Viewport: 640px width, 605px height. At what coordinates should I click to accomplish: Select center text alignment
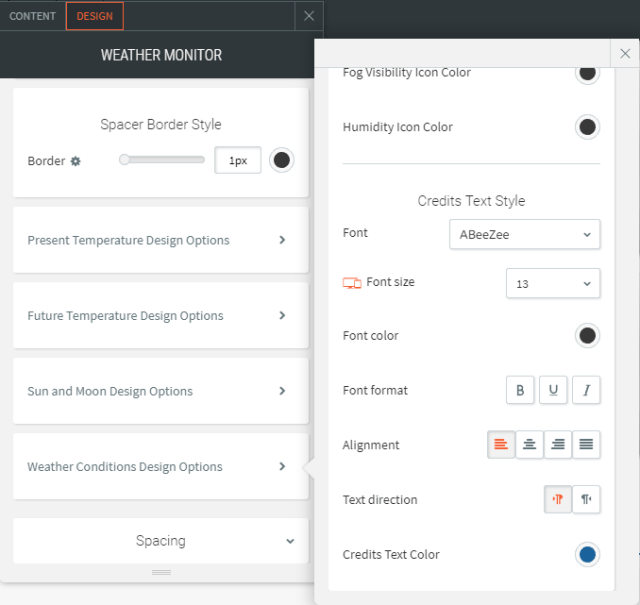530,445
